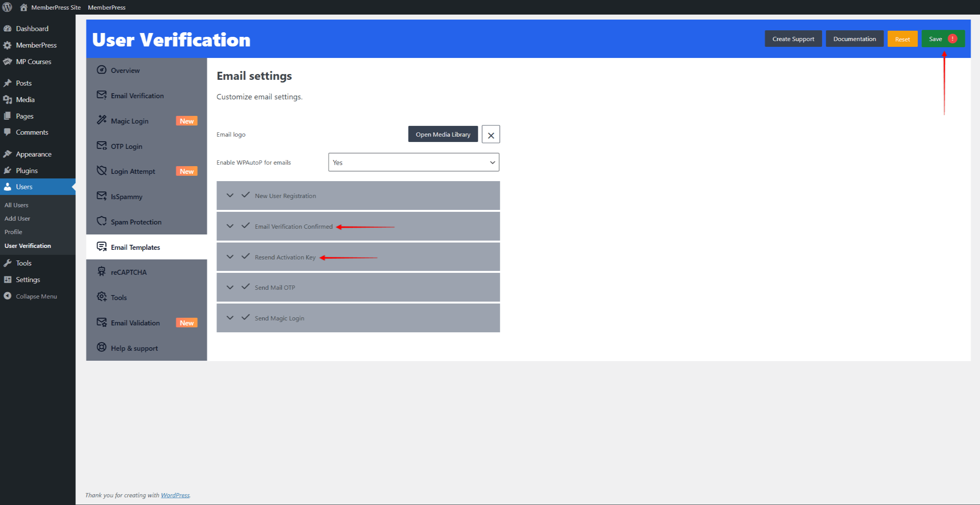Remove email logo with X button
The height and width of the screenshot is (505, 980).
(490, 135)
